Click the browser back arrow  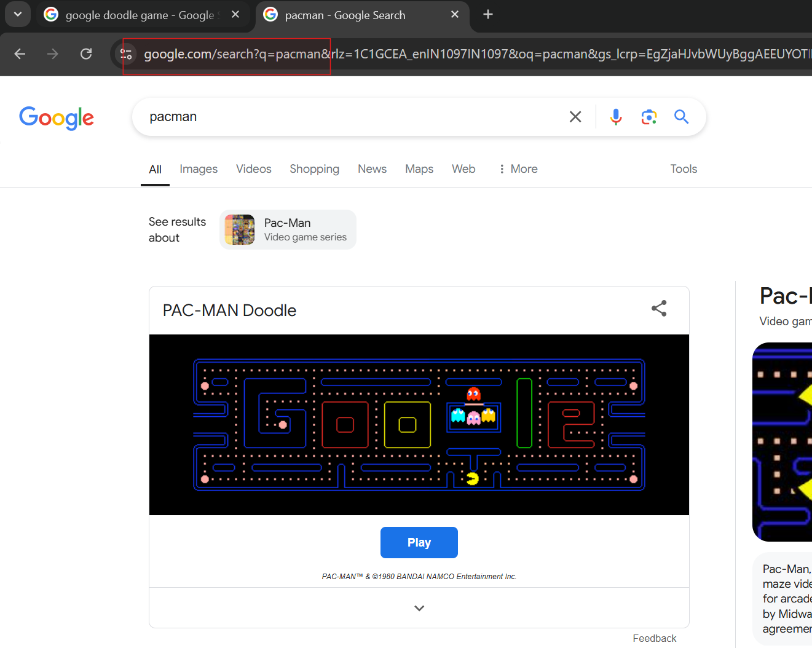click(20, 54)
